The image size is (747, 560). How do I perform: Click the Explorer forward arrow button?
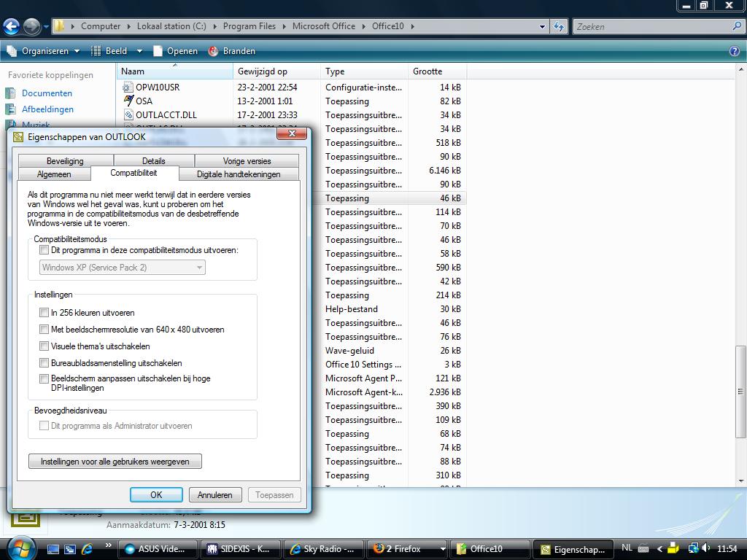point(32,26)
